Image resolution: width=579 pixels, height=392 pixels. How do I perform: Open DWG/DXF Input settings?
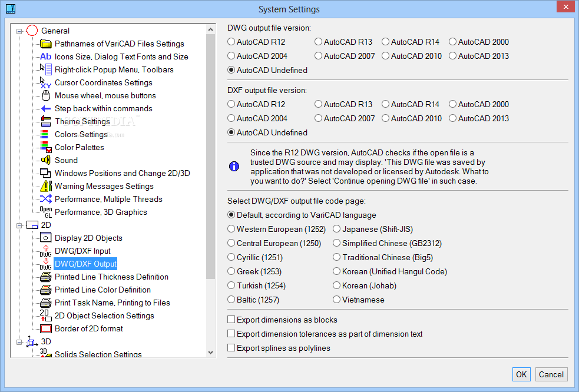click(82, 251)
